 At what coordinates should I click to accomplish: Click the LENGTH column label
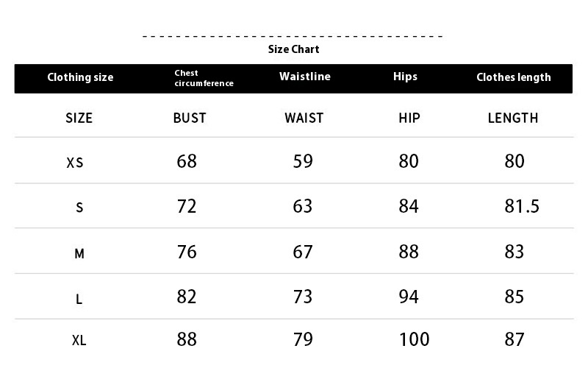point(513,118)
